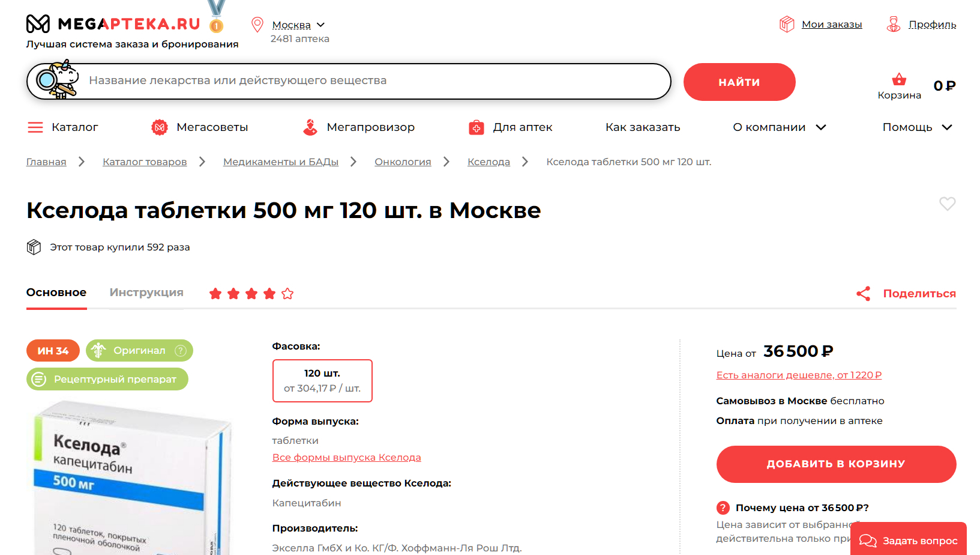Click the medicine search input field
Viewport: 980px width, 555px height.
click(x=348, y=81)
